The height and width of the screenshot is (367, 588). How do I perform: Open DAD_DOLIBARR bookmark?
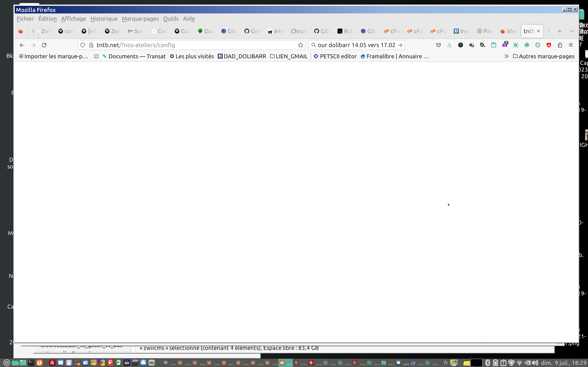click(242, 56)
